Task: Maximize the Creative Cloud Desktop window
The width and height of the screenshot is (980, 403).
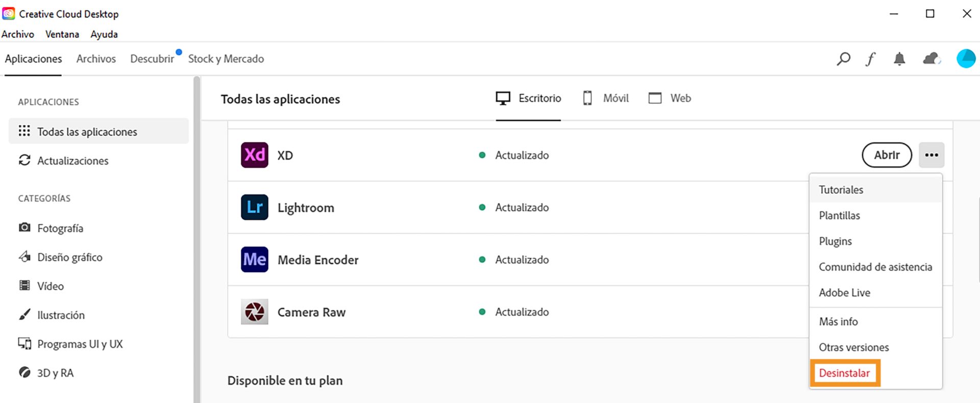Action: pyautogui.click(x=930, y=14)
